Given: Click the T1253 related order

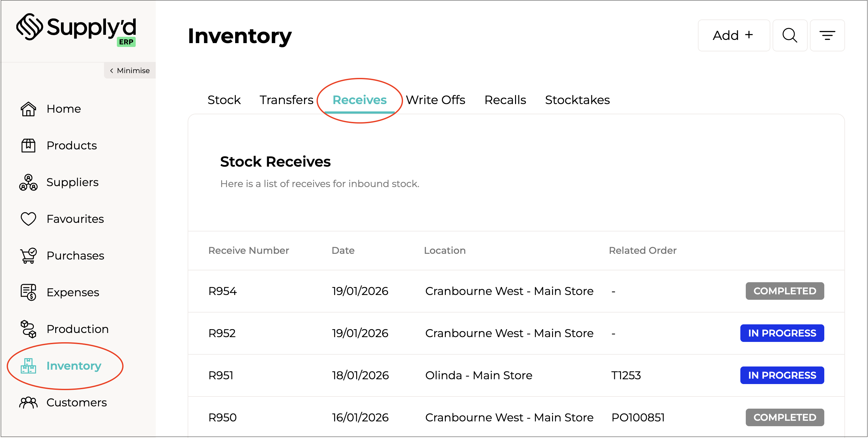Looking at the screenshot, I should [x=626, y=375].
